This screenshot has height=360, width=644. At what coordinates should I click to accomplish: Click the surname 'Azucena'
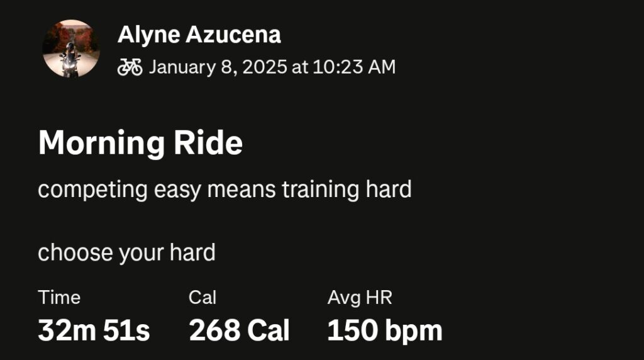(x=233, y=35)
